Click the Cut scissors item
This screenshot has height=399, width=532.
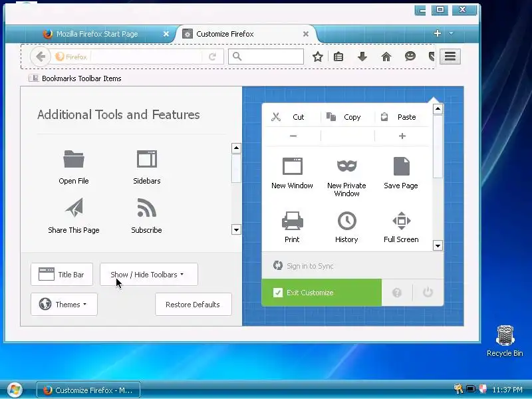[293, 117]
